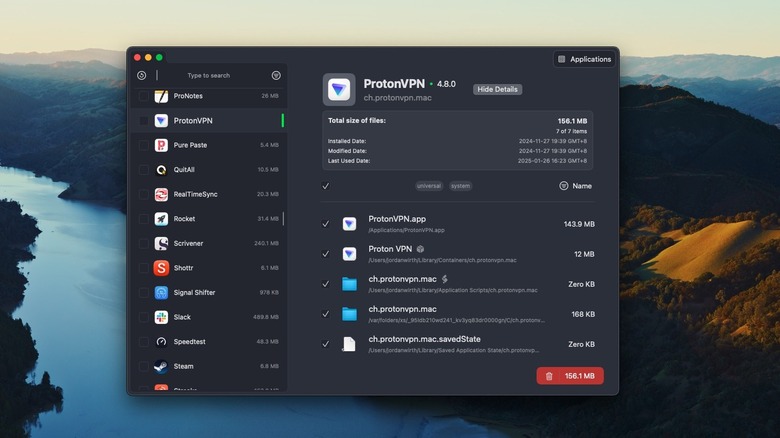Click the refresh icon beside the search field
Screen dimensions: 780x438
click(x=142, y=75)
